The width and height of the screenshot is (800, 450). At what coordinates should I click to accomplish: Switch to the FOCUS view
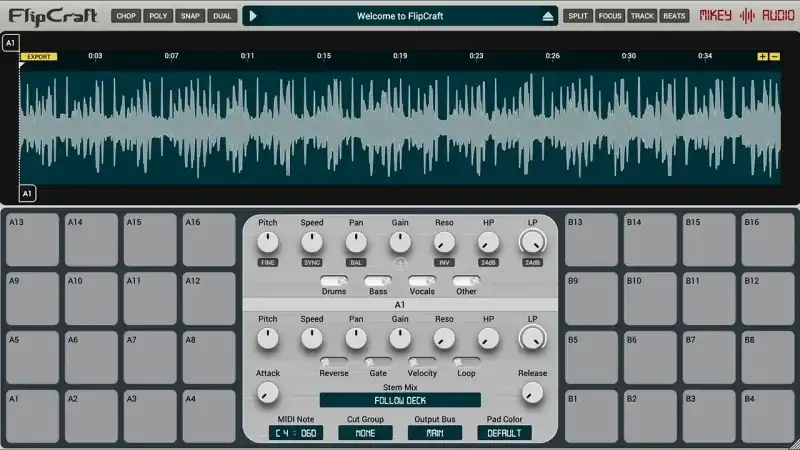[x=610, y=16]
